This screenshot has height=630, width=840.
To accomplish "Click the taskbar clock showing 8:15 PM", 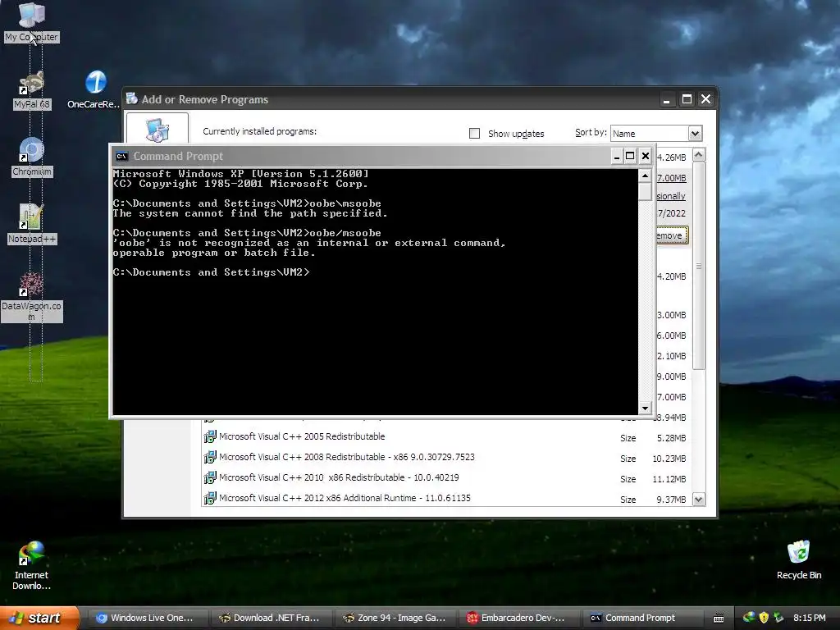I will click(809, 618).
